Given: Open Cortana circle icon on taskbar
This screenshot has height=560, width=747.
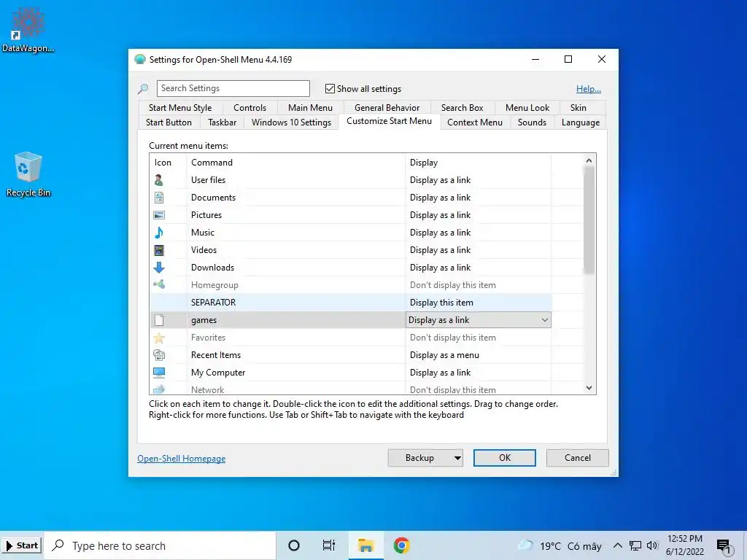Looking at the screenshot, I should (294, 545).
